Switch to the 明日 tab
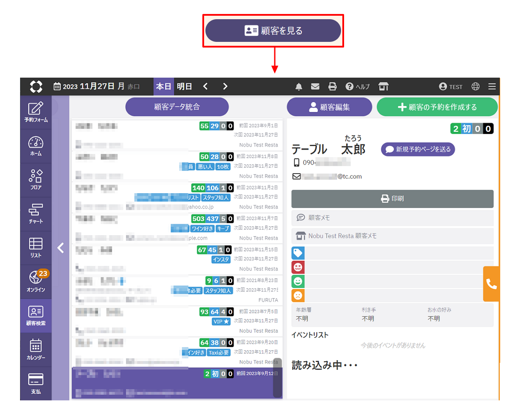 pos(184,86)
